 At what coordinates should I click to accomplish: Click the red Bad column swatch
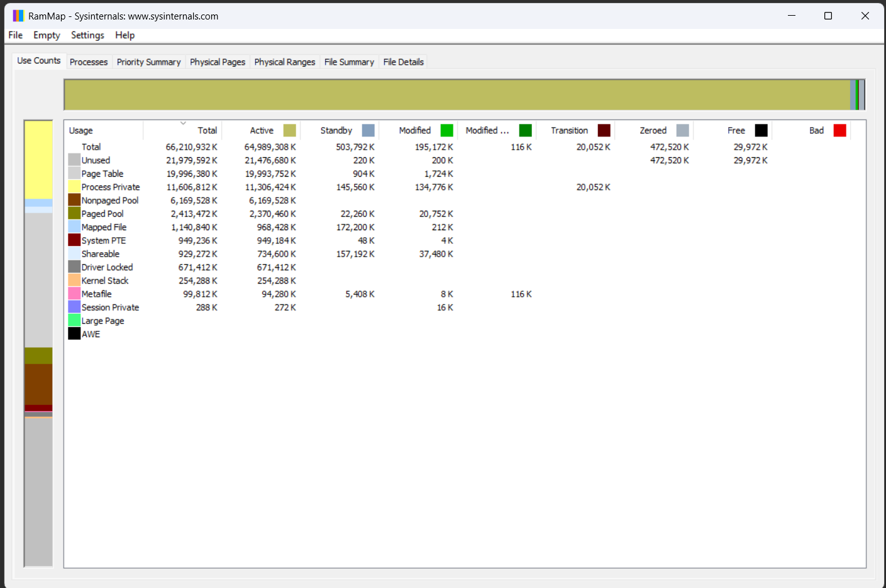pos(840,130)
